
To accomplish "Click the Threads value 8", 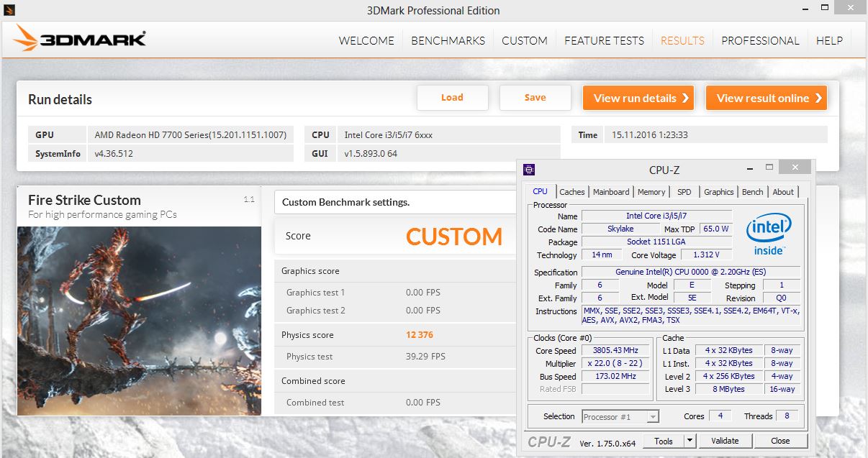I will tap(787, 416).
